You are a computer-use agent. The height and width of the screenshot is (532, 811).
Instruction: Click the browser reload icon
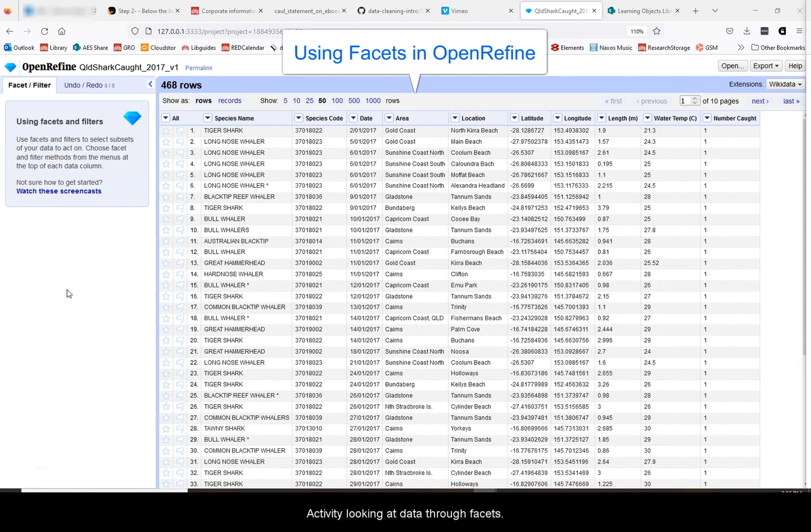pos(44,31)
